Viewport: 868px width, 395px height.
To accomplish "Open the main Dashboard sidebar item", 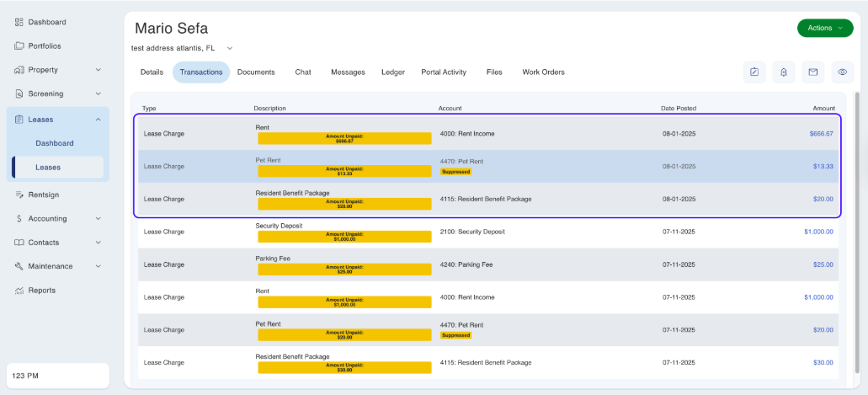I will (x=46, y=22).
